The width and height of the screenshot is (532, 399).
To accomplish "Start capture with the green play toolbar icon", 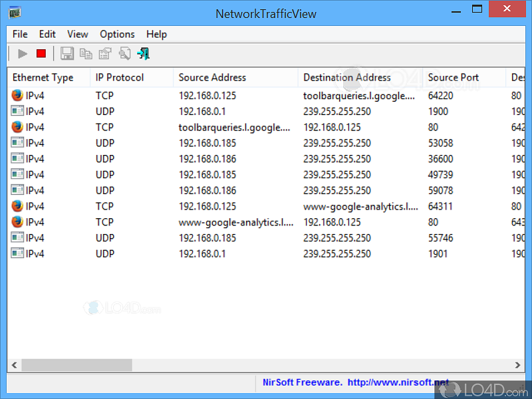I will click(x=22, y=53).
